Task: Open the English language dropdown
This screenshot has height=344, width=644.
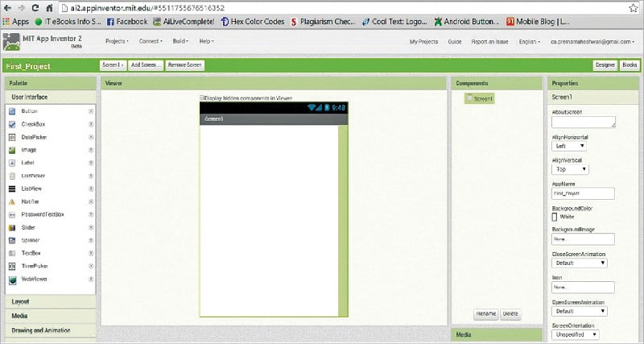Action: click(x=530, y=42)
